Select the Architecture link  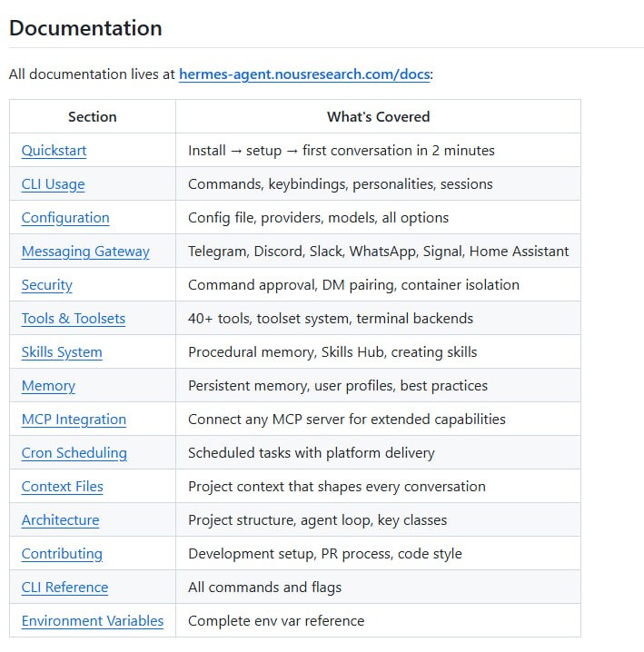60,520
